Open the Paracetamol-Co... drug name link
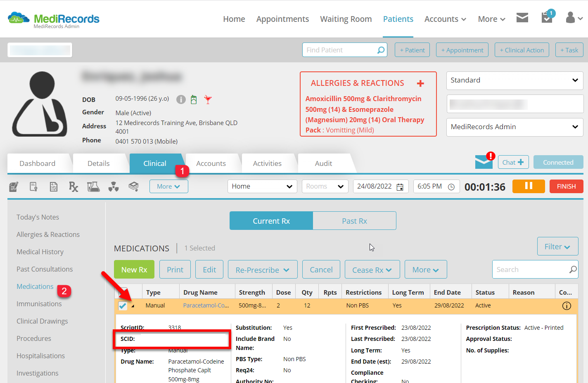588x383 pixels. point(206,305)
